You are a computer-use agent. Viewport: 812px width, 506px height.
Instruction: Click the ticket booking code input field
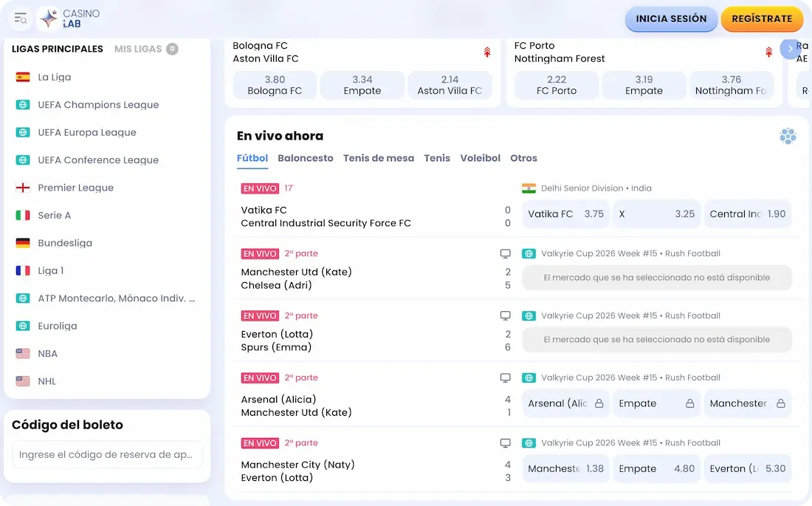[107, 455]
